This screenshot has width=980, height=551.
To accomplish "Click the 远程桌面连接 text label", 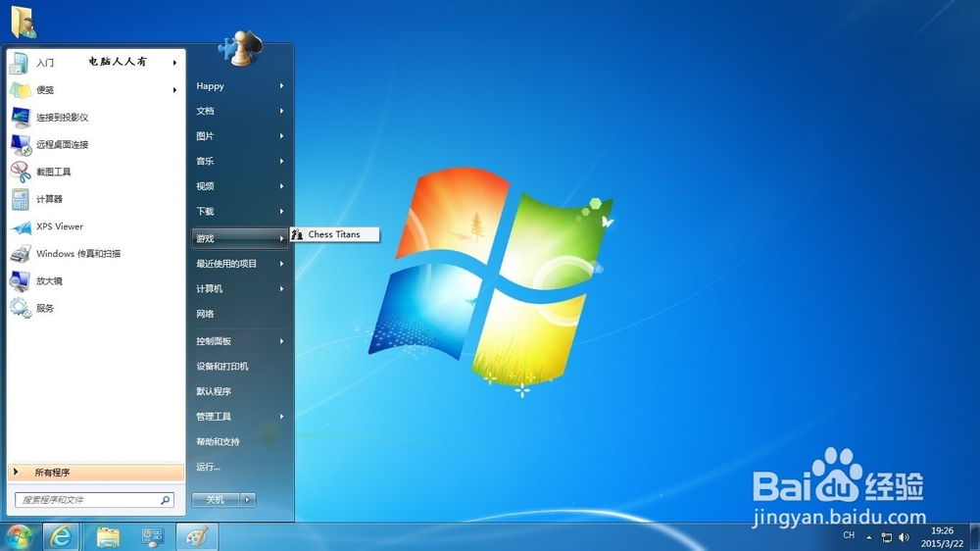I will pos(62,144).
